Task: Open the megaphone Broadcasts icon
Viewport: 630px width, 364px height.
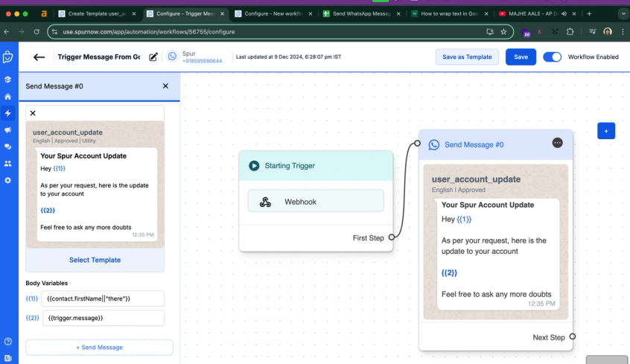Action: 7,130
